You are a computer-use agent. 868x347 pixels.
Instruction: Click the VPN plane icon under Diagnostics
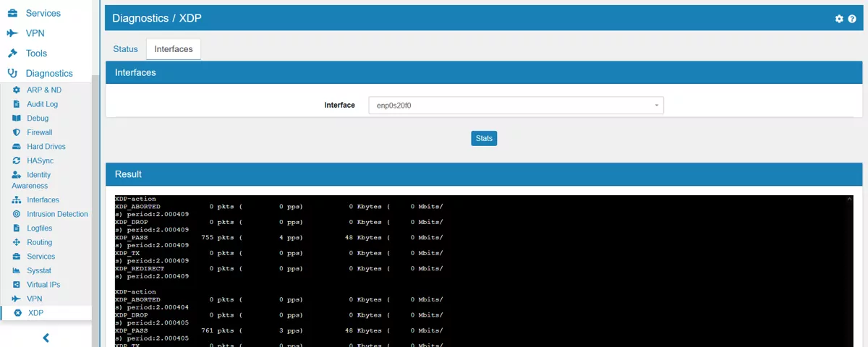[17, 299]
